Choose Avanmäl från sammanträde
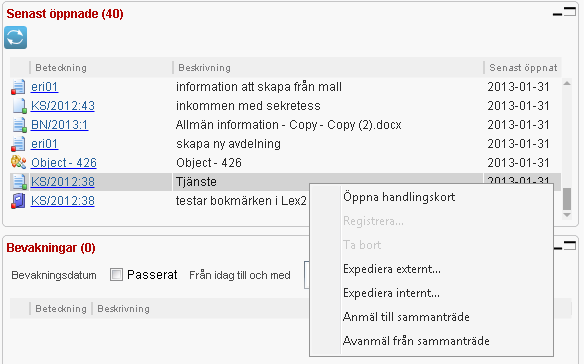The height and width of the screenshot is (364, 584). (416, 341)
